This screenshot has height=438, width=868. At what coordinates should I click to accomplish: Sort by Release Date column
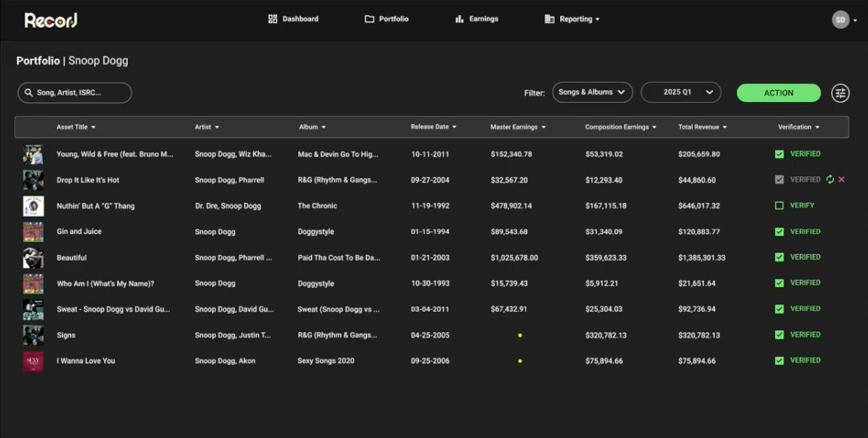coord(433,127)
